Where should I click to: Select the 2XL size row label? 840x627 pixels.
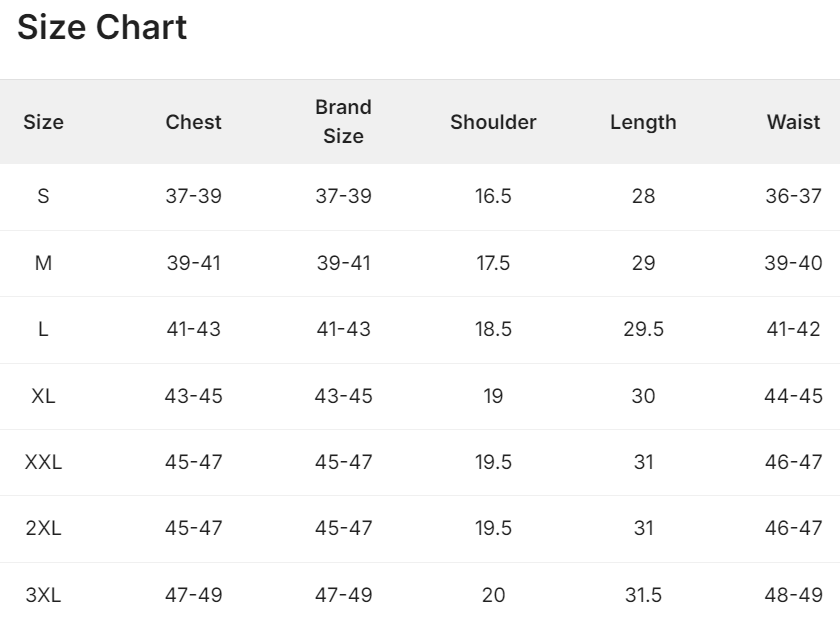coord(43,528)
